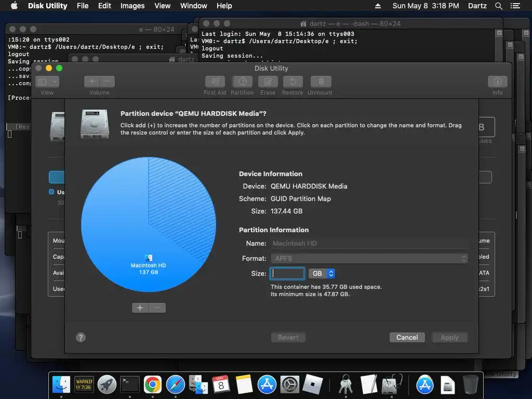Open App Store left of System Preferences
Screen dimensions: 532x399
267,384
